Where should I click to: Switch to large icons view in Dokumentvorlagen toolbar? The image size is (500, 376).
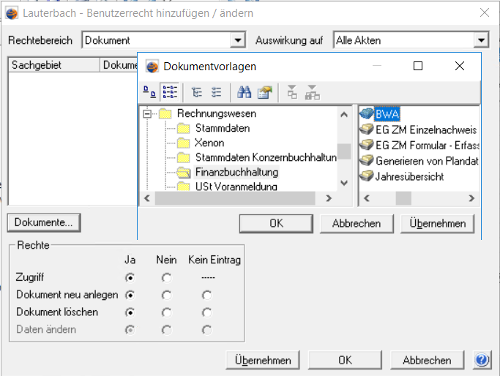point(149,92)
